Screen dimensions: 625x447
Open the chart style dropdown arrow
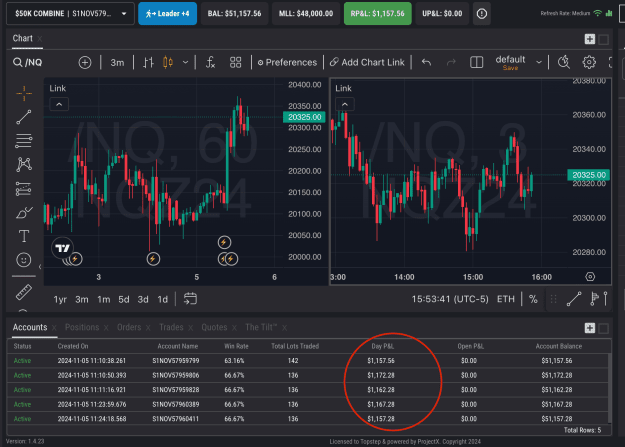185,63
